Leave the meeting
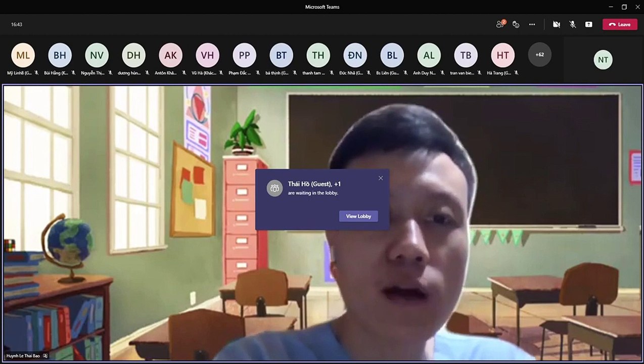 click(x=620, y=24)
